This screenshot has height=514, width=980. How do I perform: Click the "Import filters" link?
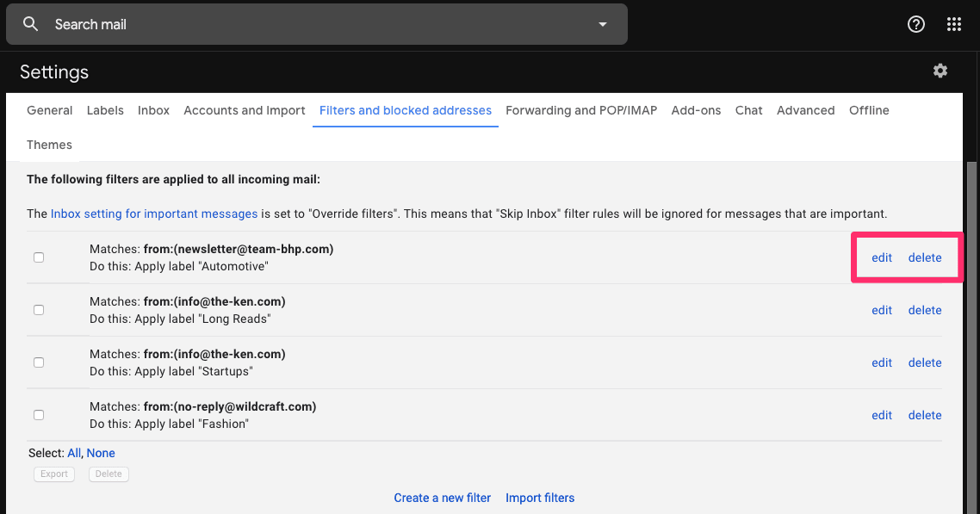coord(540,498)
